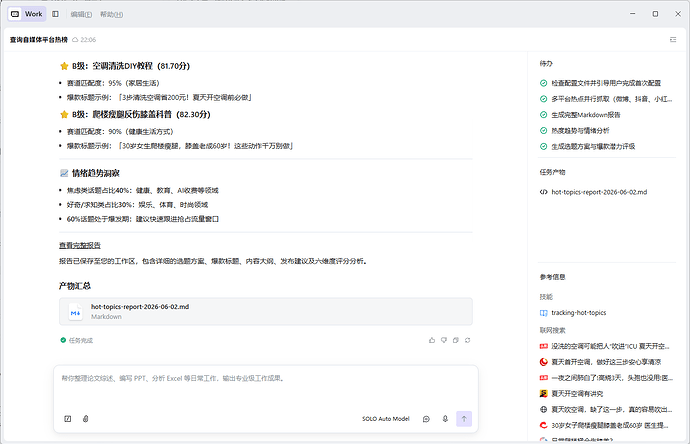Click the 技能 section label
Viewport: 690px width, 444px height.
pyautogui.click(x=546, y=297)
